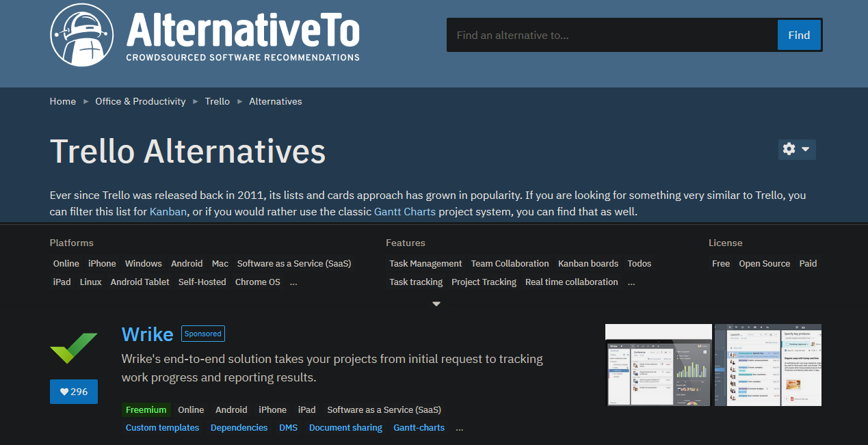
Task: Open the Wrike title link
Action: [147, 334]
